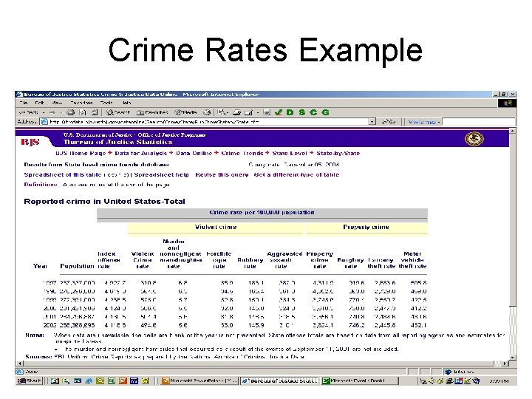The height and width of the screenshot is (399, 532).
Task: Click the green G toolbar icon
Action: click(x=325, y=112)
